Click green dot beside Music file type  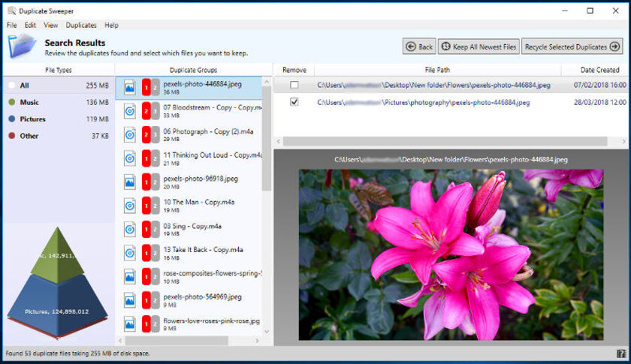pyautogui.click(x=12, y=102)
